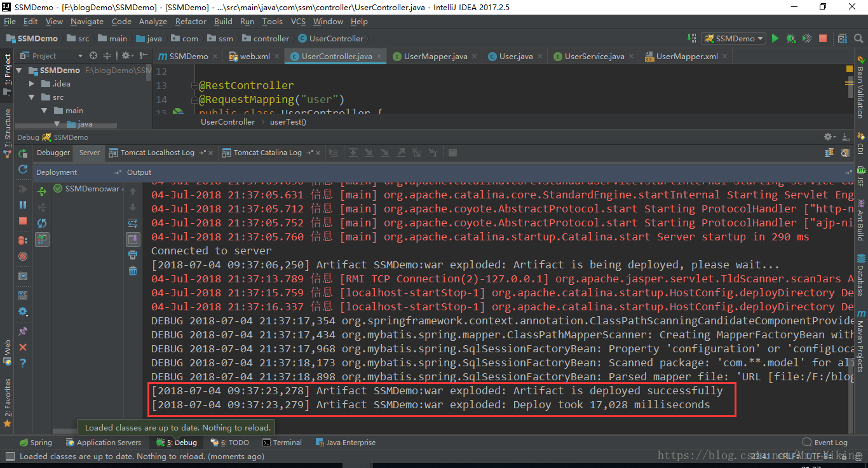
Task: Hide the Project panel with hide icon
Action: 142,56
